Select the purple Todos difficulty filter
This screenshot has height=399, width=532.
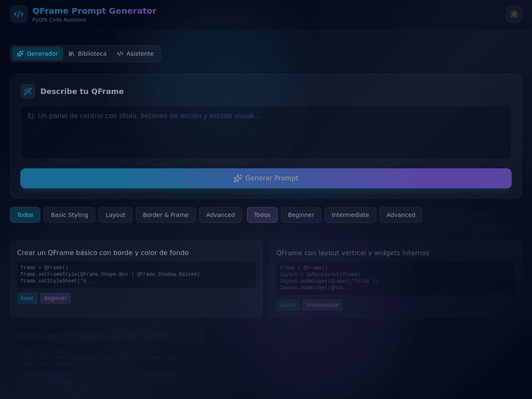[x=262, y=215]
